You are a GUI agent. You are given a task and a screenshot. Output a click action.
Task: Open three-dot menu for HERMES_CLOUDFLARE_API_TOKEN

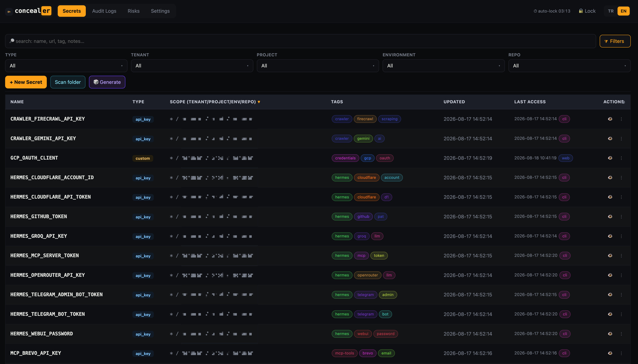(x=621, y=197)
